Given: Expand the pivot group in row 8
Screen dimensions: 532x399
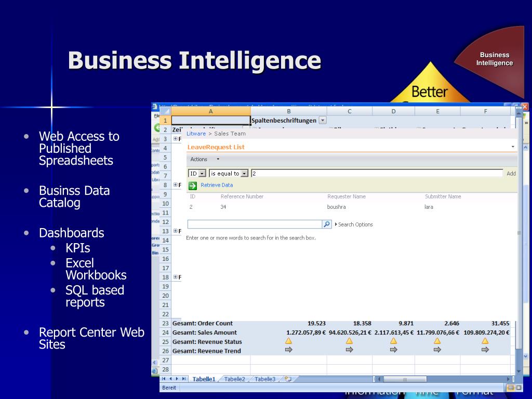Looking at the screenshot, I should (176, 184).
